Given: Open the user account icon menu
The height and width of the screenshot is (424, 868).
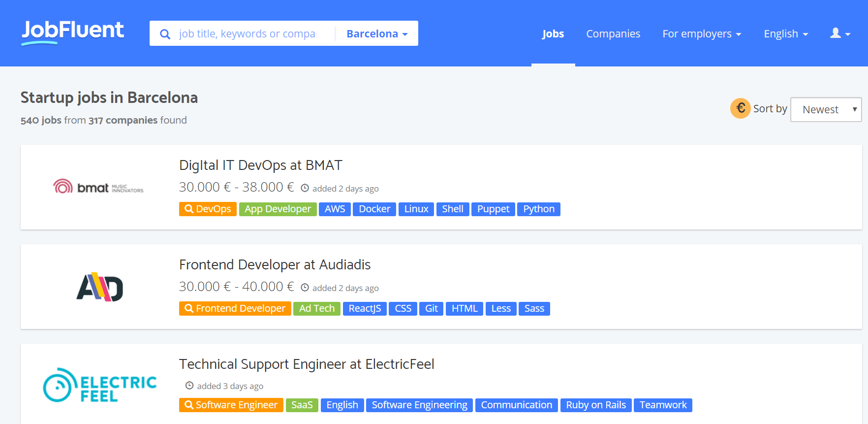Looking at the screenshot, I should tap(840, 33).
